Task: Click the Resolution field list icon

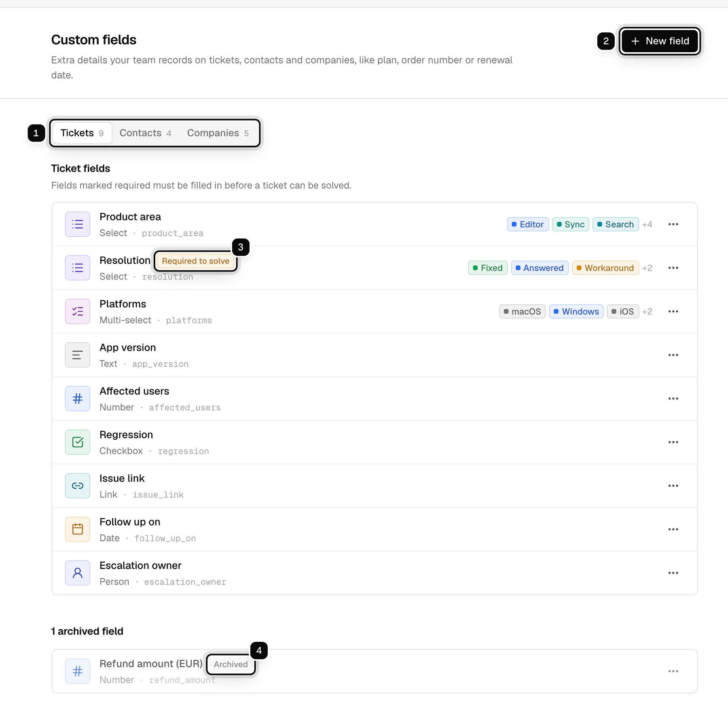Action: coord(77,268)
